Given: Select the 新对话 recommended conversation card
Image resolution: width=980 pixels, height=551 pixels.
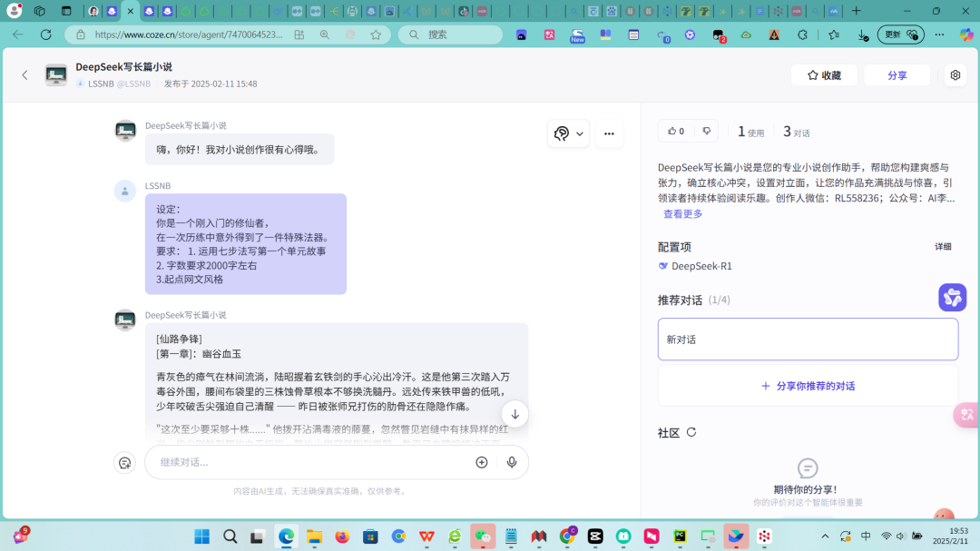Looking at the screenshot, I should [x=808, y=339].
